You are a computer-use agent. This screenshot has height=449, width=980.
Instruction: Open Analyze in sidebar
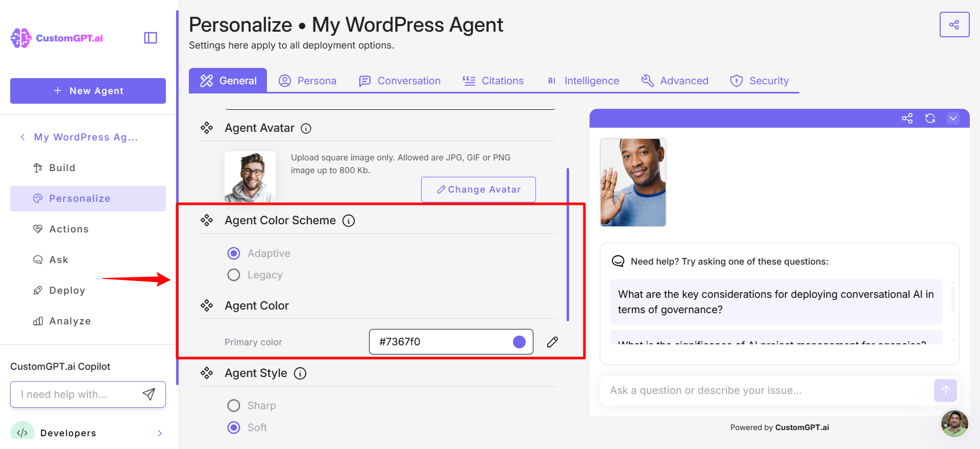coord(88,321)
